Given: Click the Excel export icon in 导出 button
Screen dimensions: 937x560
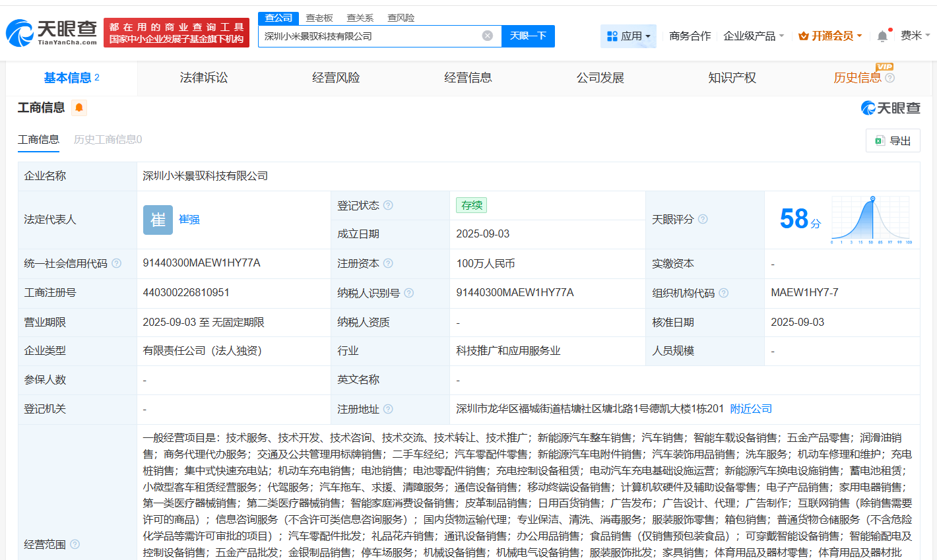Looking at the screenshot, I should (880, 140).
